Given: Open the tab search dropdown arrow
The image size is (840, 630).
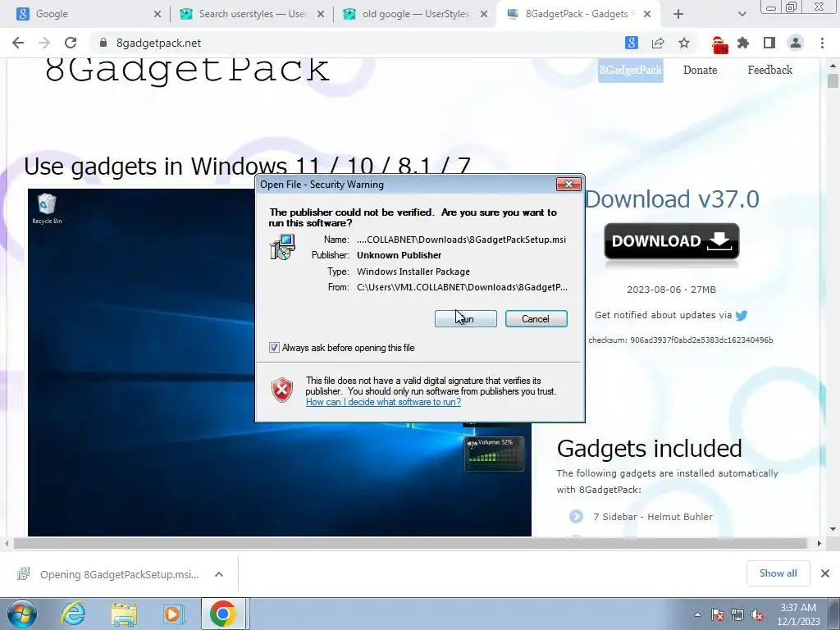Looking at the screenshot, I should pyautogui.click(x=742, y=15).
